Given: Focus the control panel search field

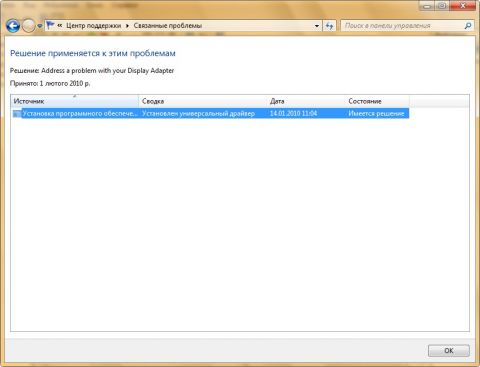Looking at the screenshot, I should [x=402, y=26].
